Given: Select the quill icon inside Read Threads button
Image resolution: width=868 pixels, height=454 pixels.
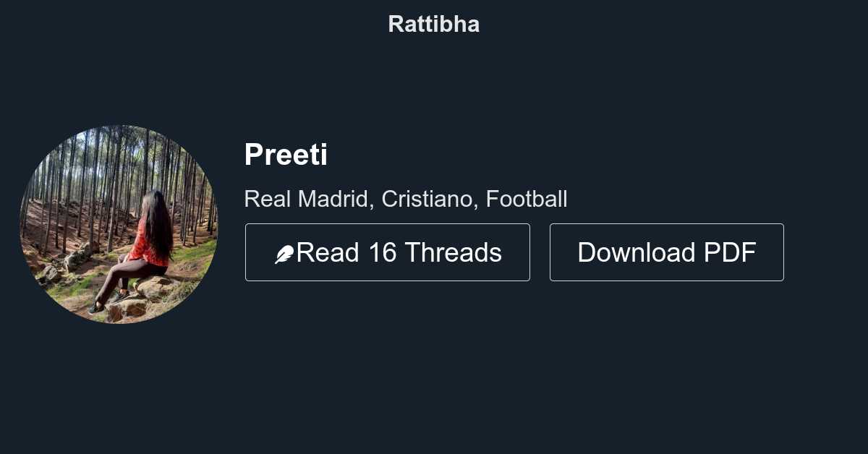Looking at the screenshot, I should tap(285, 252).
